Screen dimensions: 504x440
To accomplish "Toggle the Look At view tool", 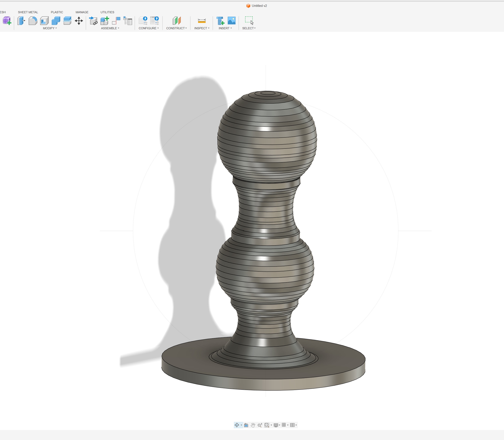I will coord(246,425).
